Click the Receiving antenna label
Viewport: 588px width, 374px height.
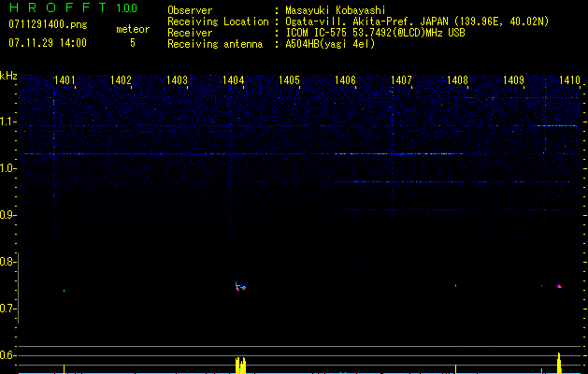tap(215, 44)
